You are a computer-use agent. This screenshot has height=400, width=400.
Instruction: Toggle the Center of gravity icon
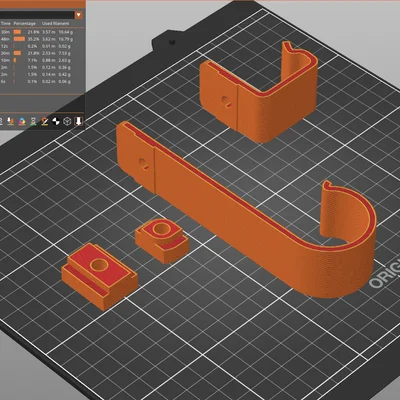tap(56, 121)
